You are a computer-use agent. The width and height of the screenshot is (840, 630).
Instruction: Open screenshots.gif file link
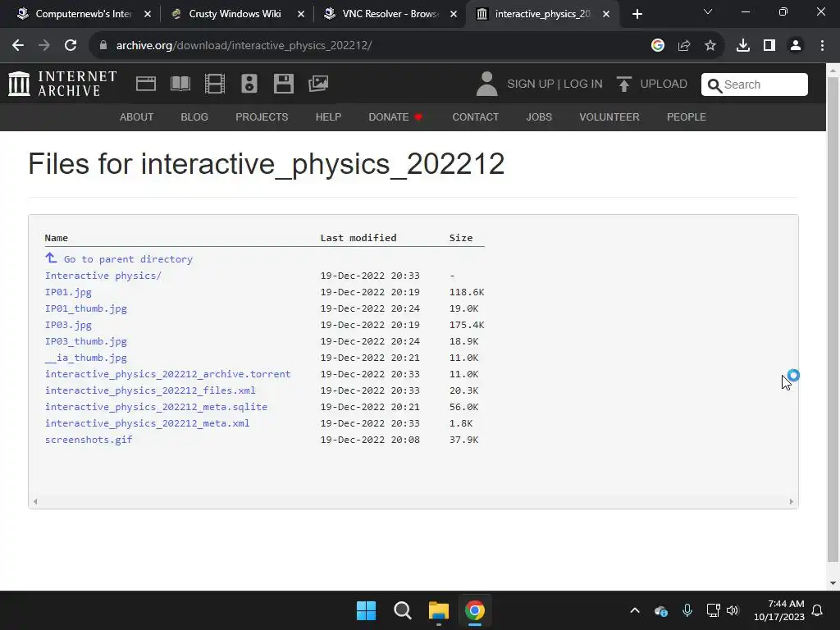point(89,440)
